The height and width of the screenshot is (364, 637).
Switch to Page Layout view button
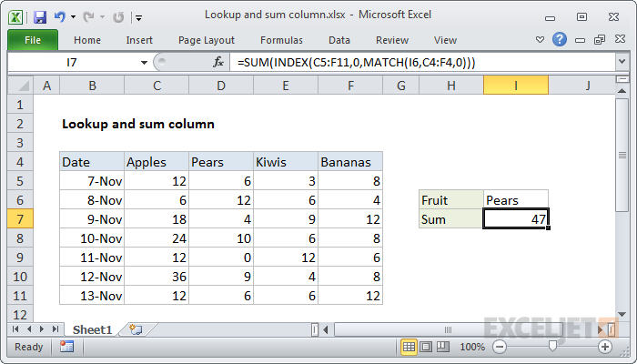coord(426,347)
